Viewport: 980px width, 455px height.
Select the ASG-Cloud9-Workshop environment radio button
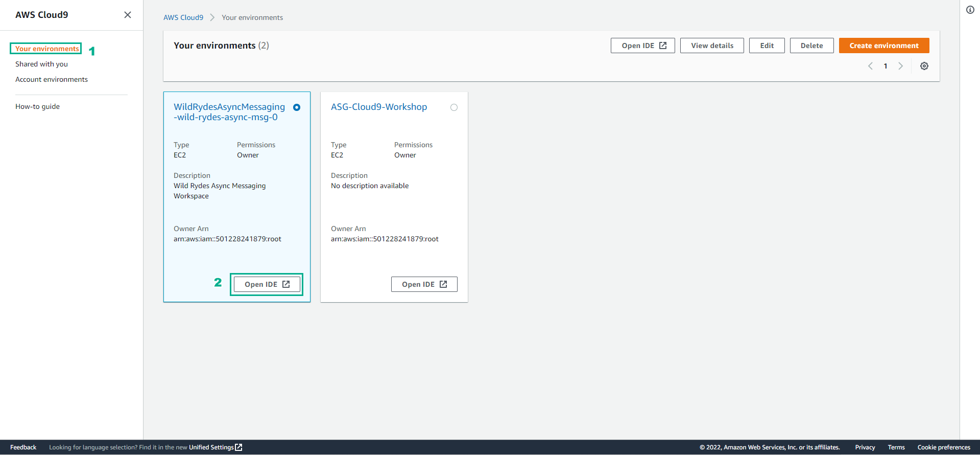coord(454,107)
